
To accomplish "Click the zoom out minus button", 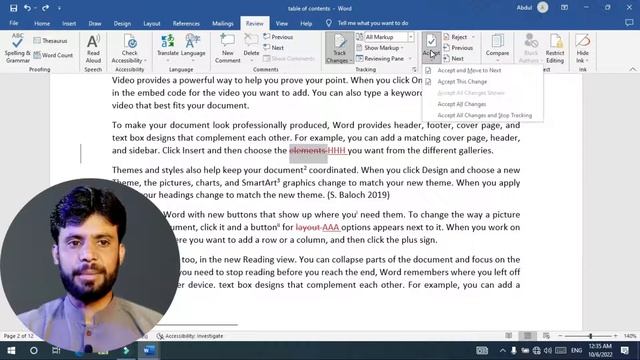I will 560,336.
